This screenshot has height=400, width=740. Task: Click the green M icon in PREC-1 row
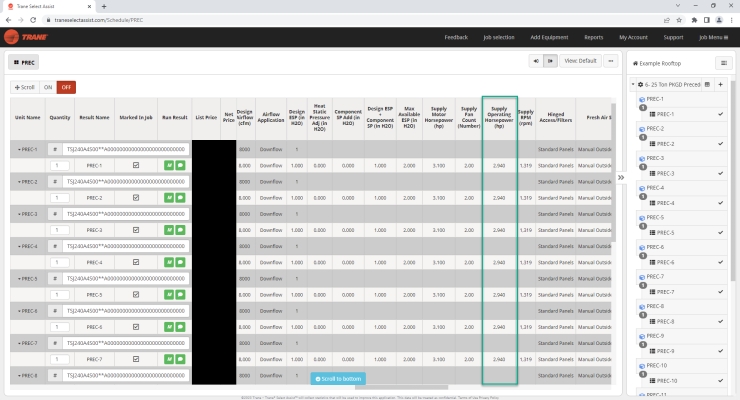click(169, 166)
